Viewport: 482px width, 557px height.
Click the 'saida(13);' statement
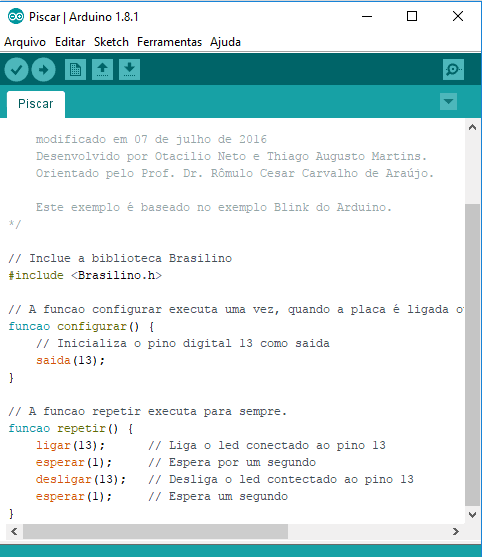[x=70, y=361]
